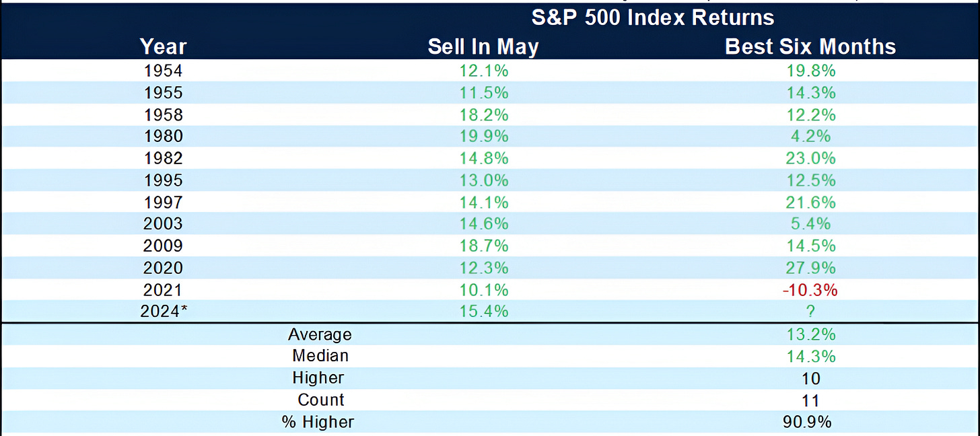Click the 5.4% Best Six Months value

(811, 224)
